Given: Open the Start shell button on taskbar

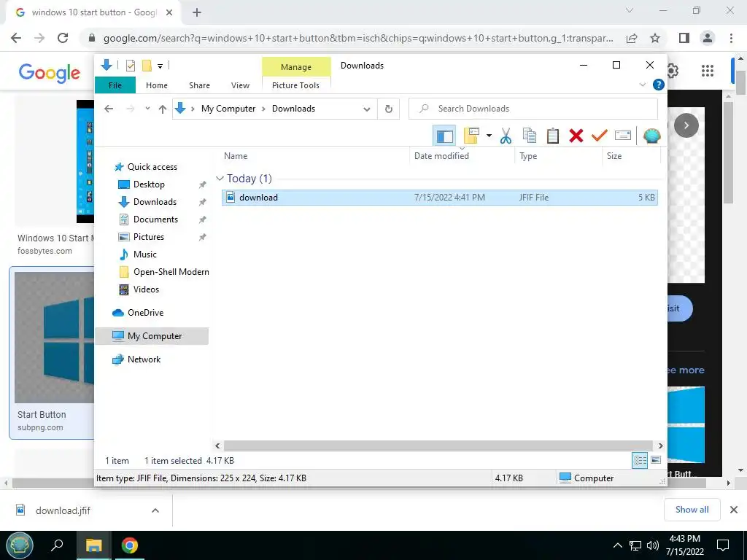Looking at the screenshot, I should click(x=20, y=545).
